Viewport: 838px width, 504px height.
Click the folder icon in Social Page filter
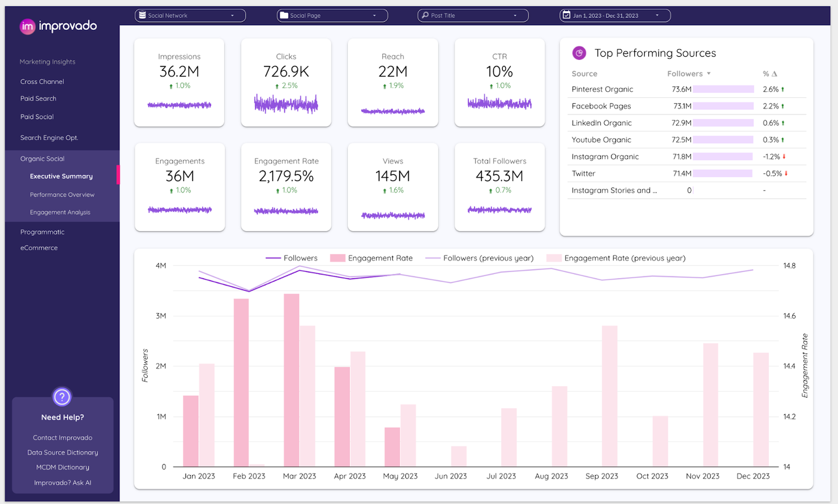click(x=284, y=15)
